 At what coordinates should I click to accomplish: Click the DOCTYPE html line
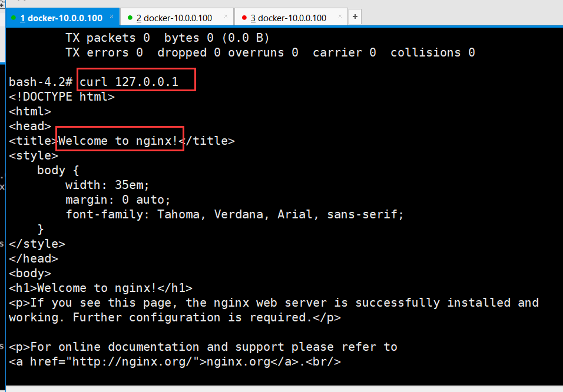pos(62,97)
